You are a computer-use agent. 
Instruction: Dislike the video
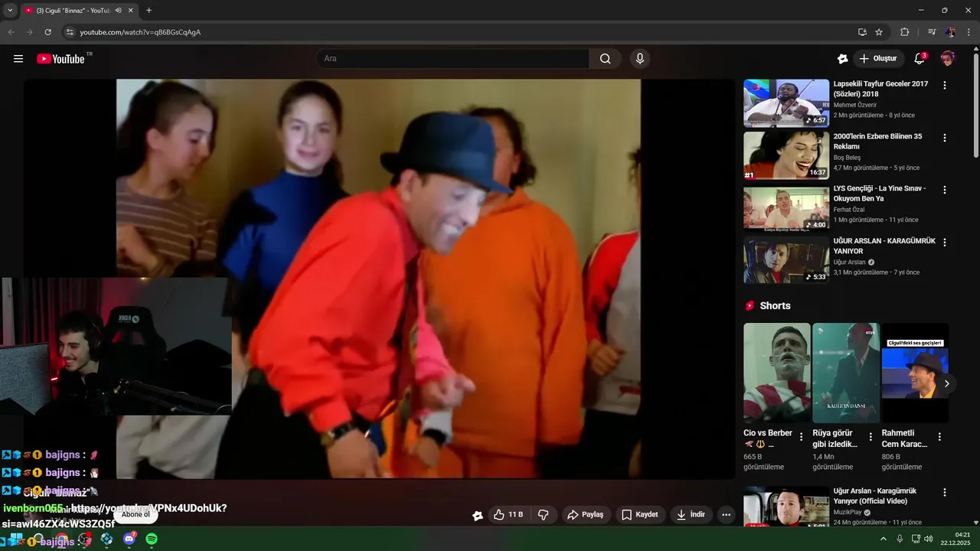pos(544,515)
